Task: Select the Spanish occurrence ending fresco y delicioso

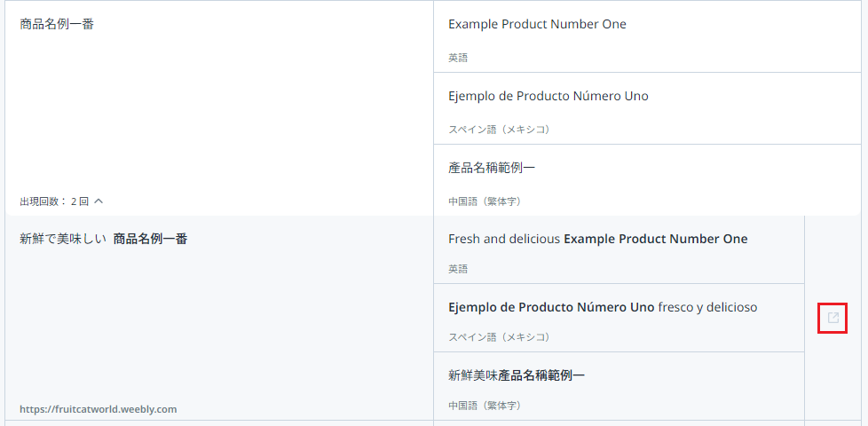Action: pos(603,307)
